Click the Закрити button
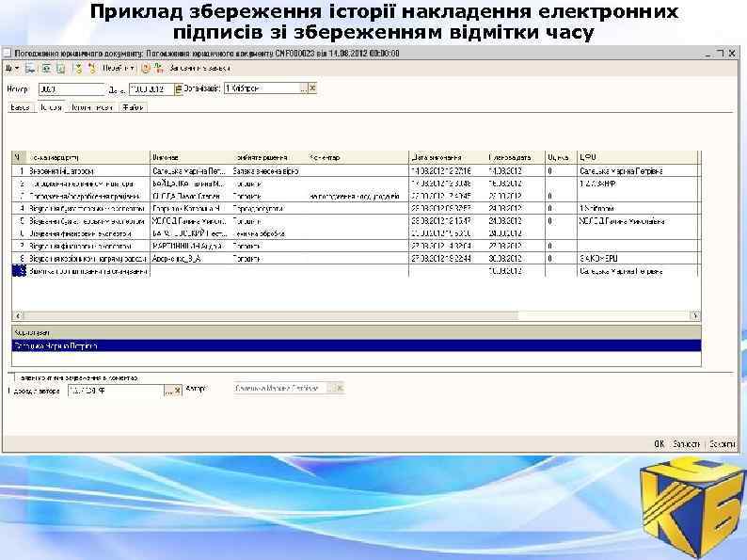747x560 pixels. (722, 443)
